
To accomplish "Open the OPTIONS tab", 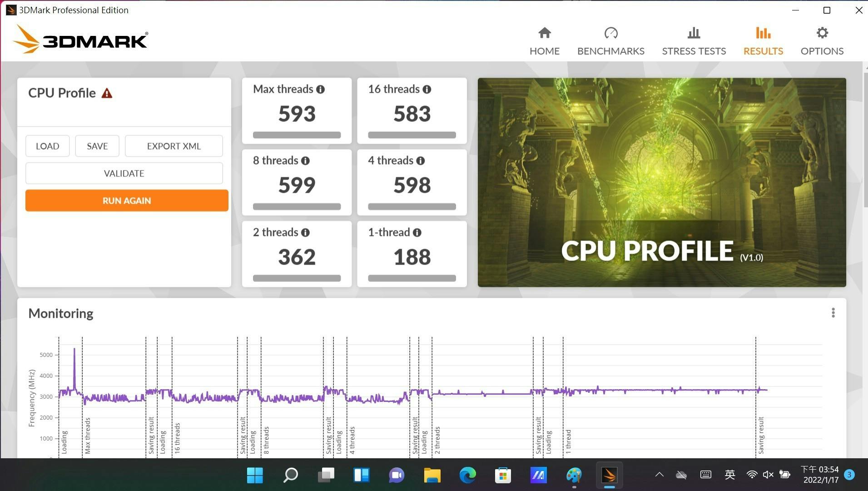I will click(x=822, y=41).
